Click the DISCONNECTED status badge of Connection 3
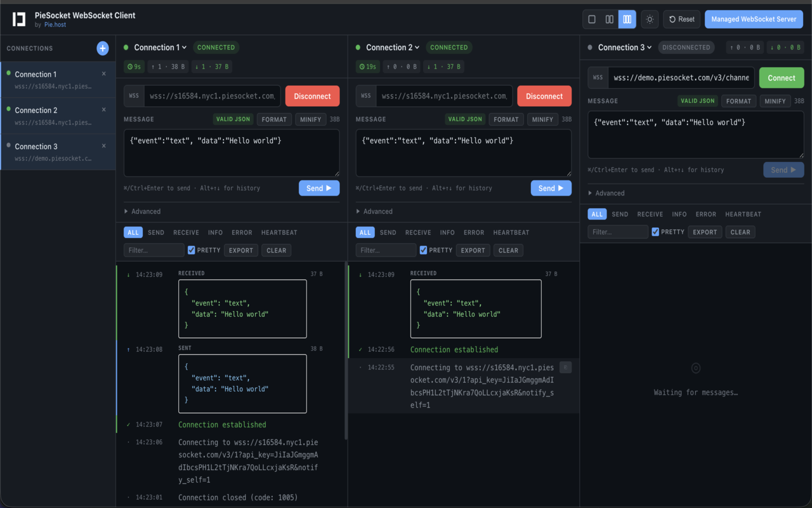 tap(686, 48)
